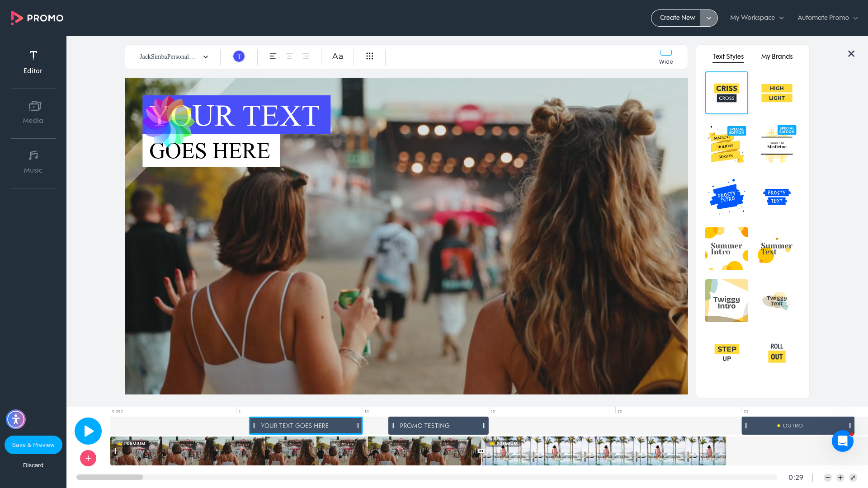Image resolution: width=868 pixels, height=488 pixels.
Task: Select the Criss Cross text style
Action: (x=726, y=93)
